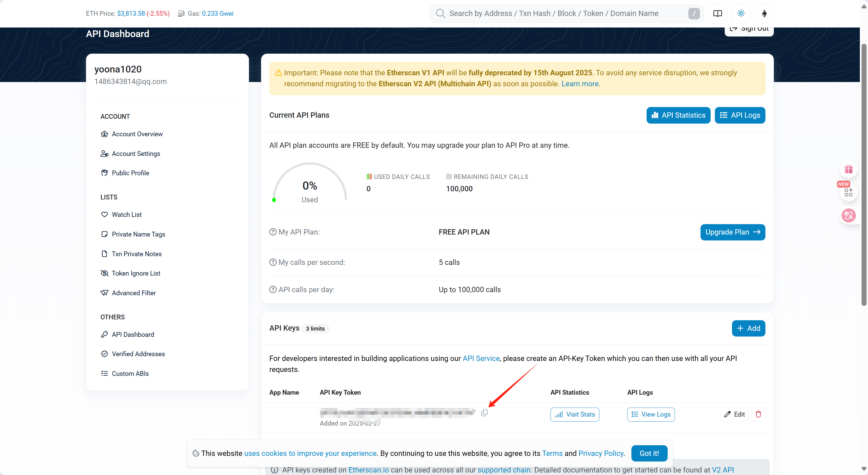This screenshot has width=868, height=475.
Task: Click the help icon beside My API Plan
Action: point(273,232)
